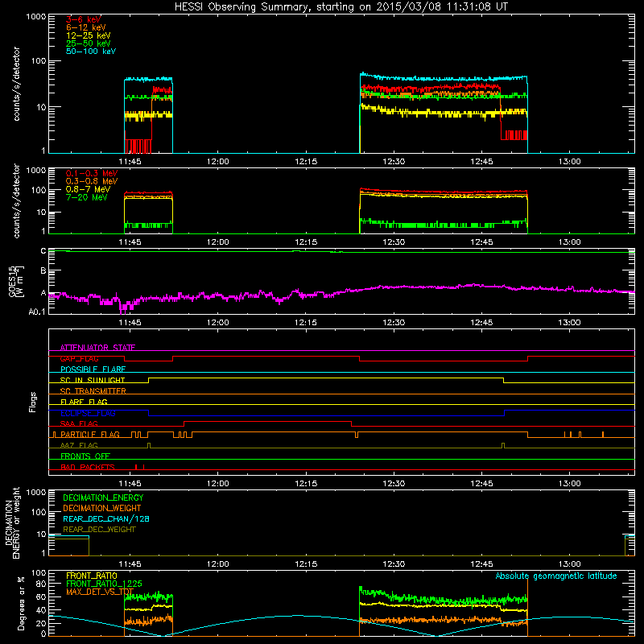
Task: Click the yellow FRONT_RATIO legend label
Action: point(92,576)
